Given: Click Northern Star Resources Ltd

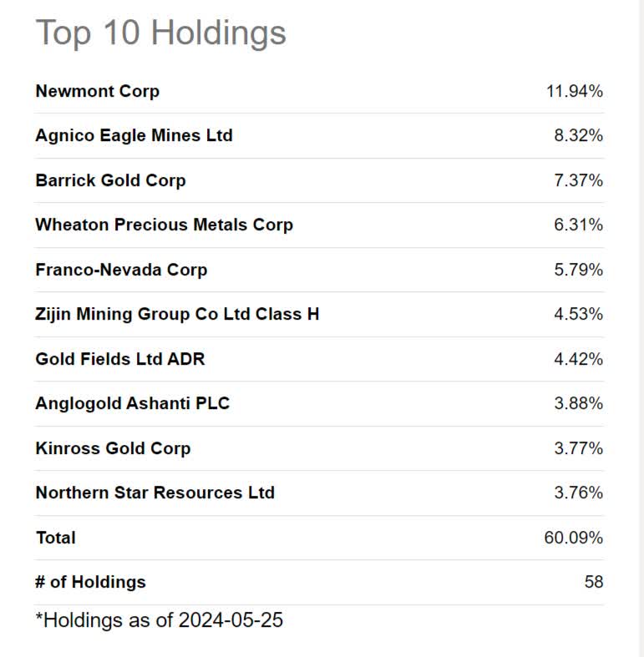Looking at the screenshot, I should [x=155, y=493].
